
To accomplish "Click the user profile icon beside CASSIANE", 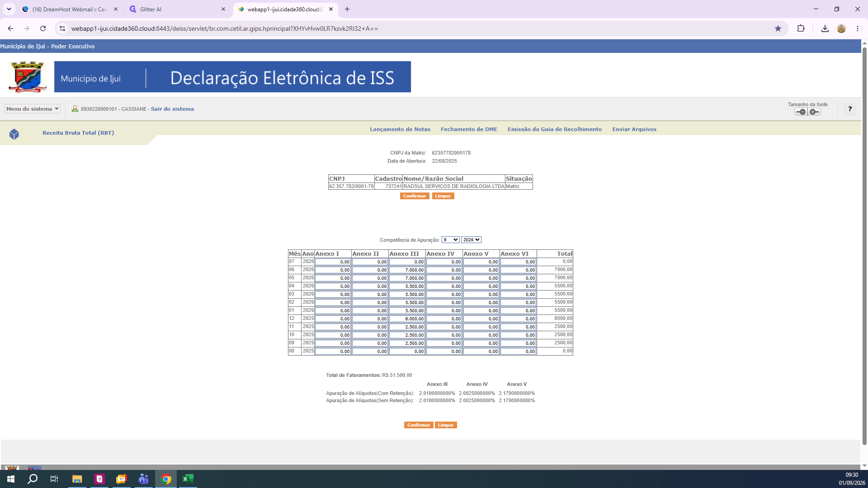I will 75,108.
